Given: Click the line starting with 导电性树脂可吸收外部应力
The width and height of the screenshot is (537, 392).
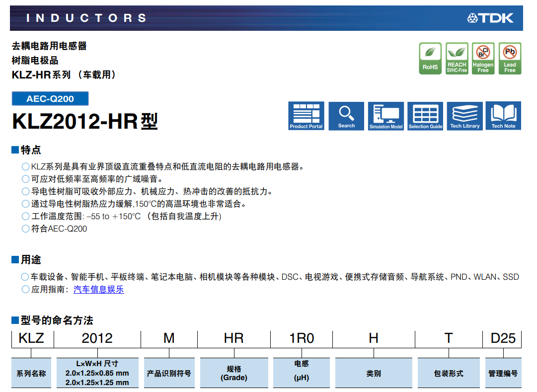Looking at the screenshot, I should (148, 191).
